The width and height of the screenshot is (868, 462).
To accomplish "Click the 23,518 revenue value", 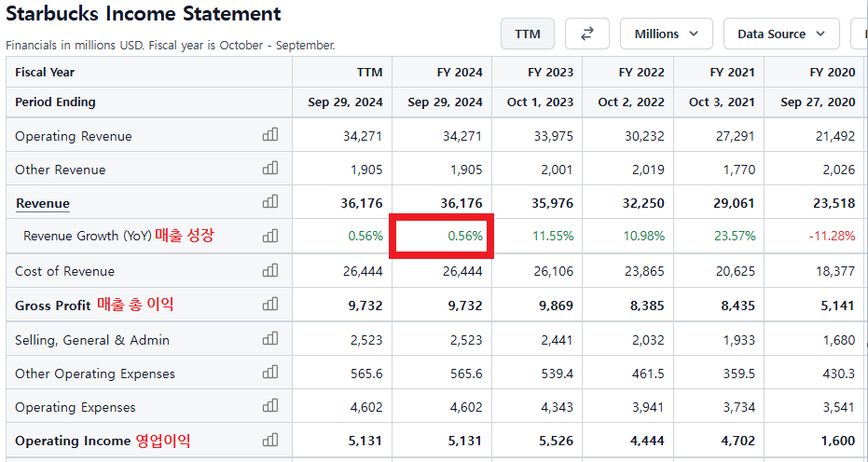I will click(x=834, y=204).
